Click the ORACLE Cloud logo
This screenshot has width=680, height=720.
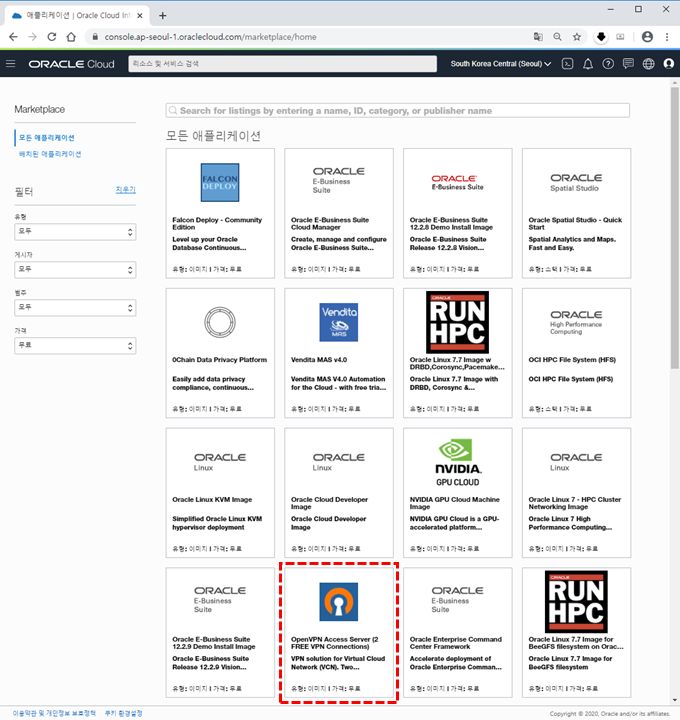(x=71, y=64)
